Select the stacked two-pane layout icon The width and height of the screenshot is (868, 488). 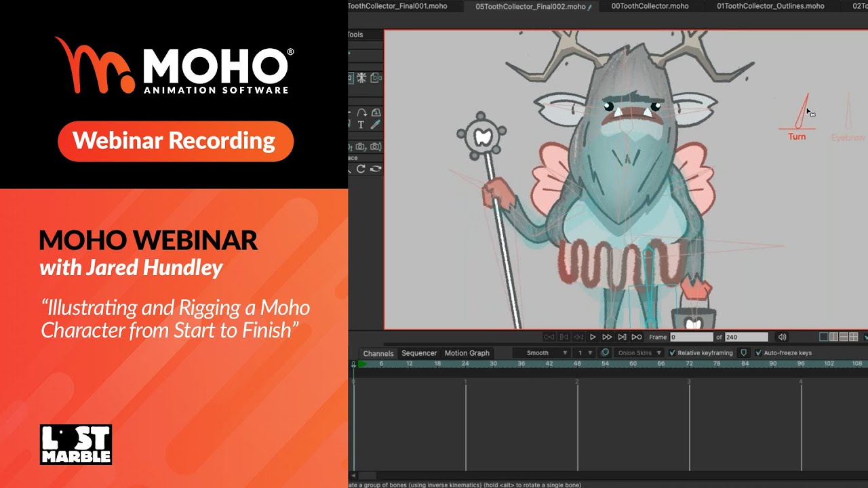coord(844,337)
